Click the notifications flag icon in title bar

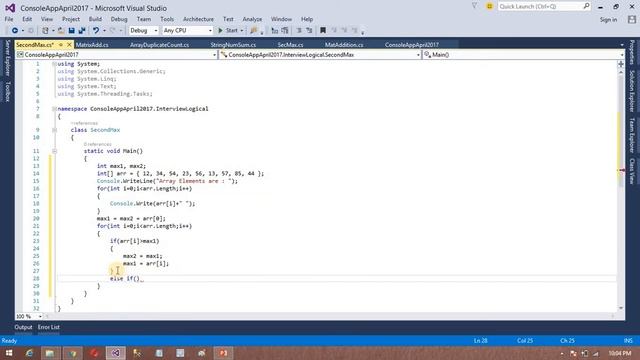tap(474, 6)
